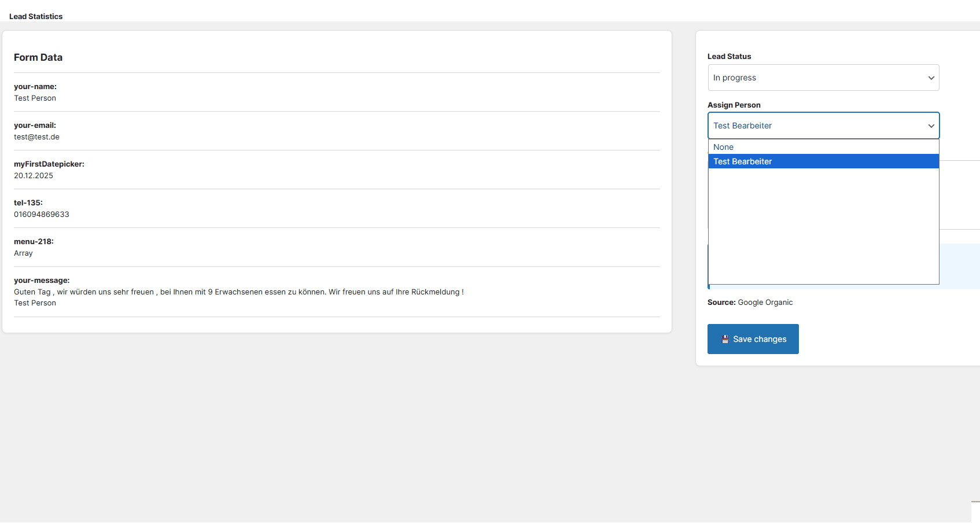Open the Lead Status dropdown chevron

click(931, 78)
